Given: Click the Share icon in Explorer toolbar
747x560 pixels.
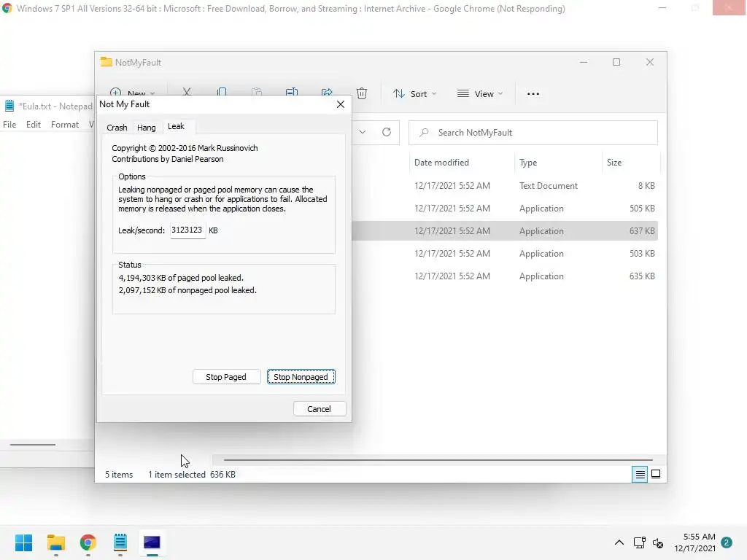Looking at the screenshot, I should tap(327, 92).
